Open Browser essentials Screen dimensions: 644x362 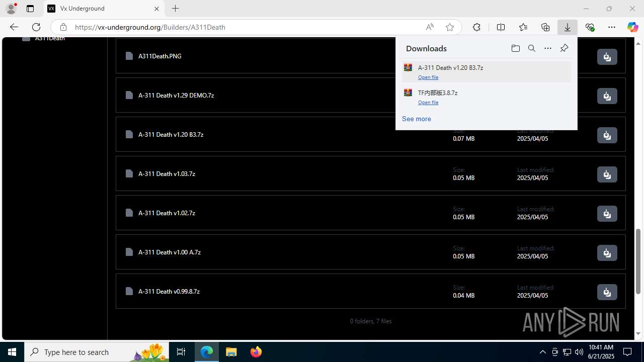point(590,27)
